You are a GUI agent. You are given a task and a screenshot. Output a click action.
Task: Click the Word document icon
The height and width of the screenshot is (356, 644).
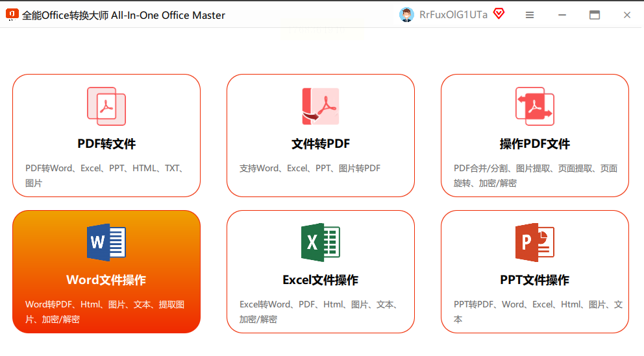click(x=106, y=243)
